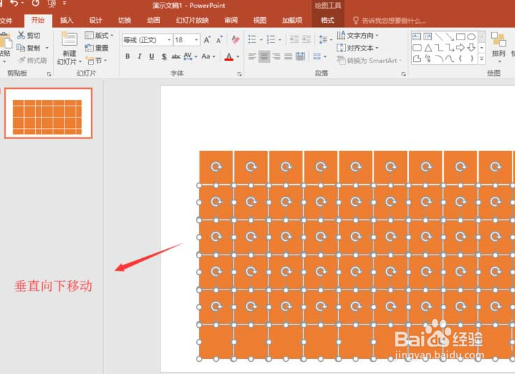Click the distributed alignment icon

pos(300,56)
